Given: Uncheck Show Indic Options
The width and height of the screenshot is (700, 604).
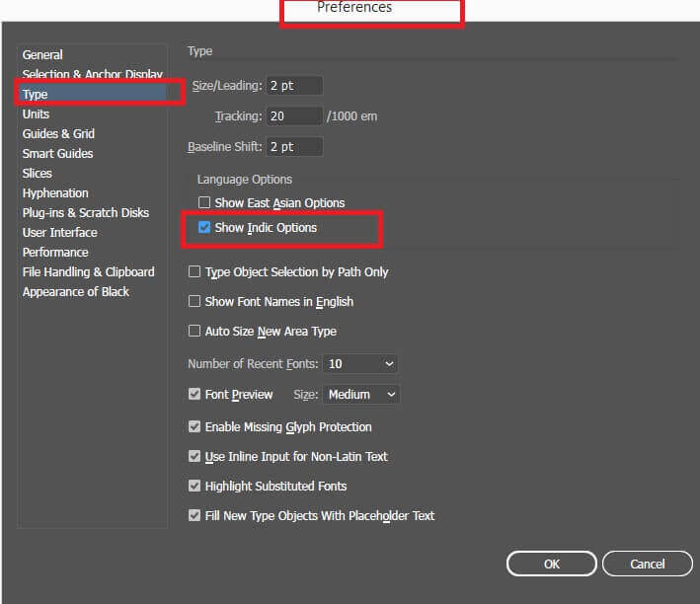Looking at the screenshot, I should pyautogui.click(x=204, y=228).
